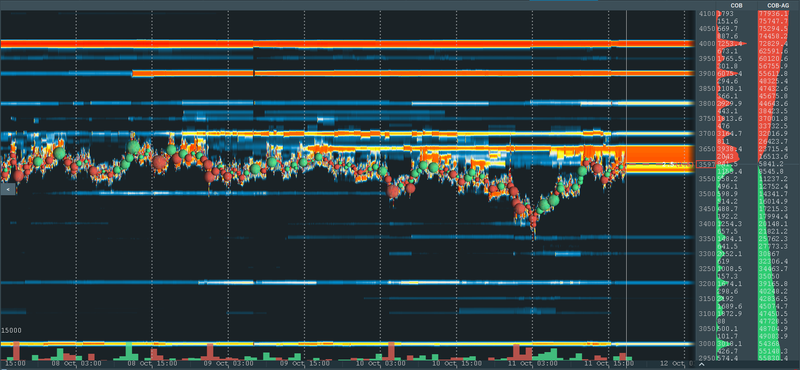Screen dimensions: 800x370
Task: Click the vertical current-time line near 11 Oct 15:00
Action: tap(626, 184)
